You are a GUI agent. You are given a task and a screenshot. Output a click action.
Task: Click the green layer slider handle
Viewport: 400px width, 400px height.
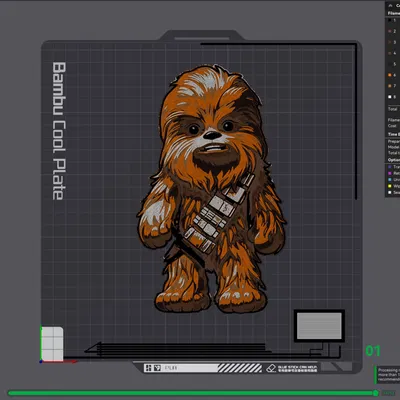pyautogui.click(x=376, y=393)
